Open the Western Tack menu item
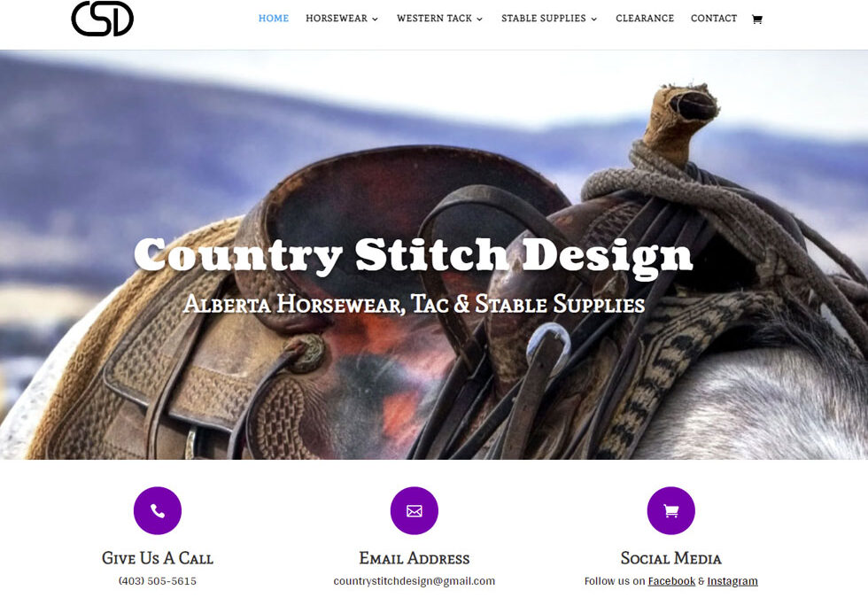This screenshot has height=598, width=868. (435, 19)
